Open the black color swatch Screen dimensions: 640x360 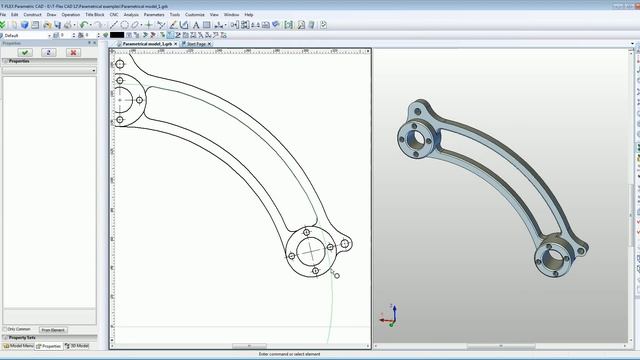click(117, 36)
